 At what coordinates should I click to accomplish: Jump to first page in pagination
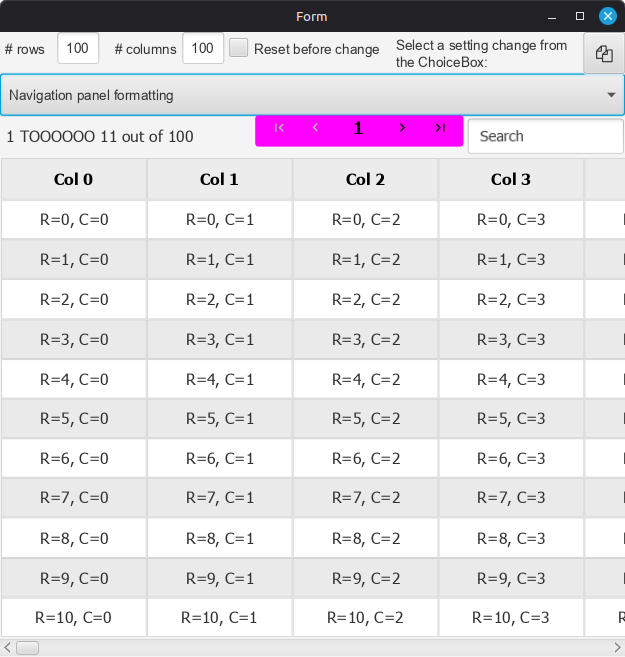[279, 128]
